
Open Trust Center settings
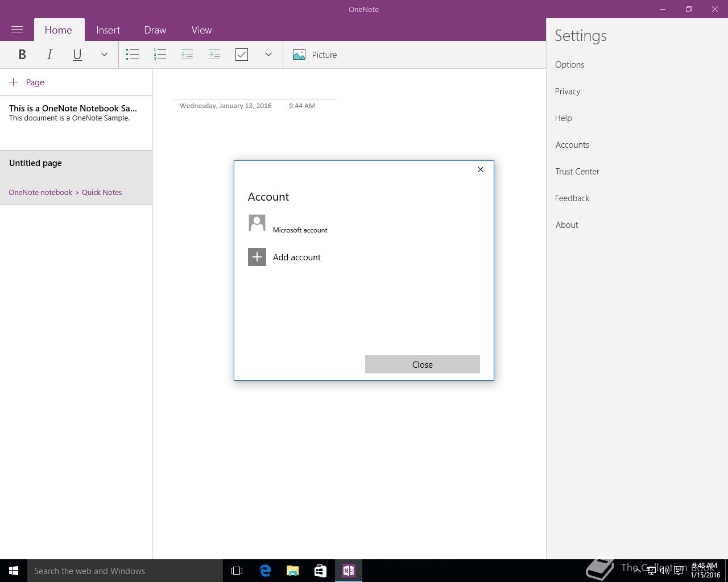(577, 172)
